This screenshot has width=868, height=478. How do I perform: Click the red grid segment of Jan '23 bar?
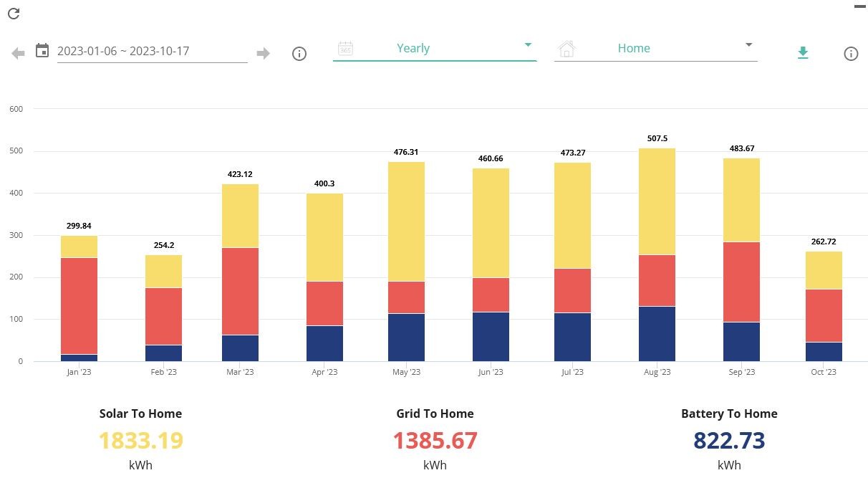coord(79,306)
